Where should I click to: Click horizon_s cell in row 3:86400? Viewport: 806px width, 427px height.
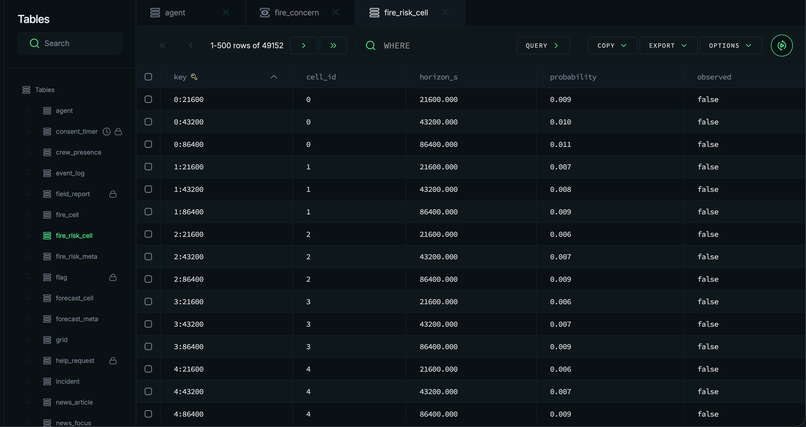pyautogui.click(x=438, y=347)
